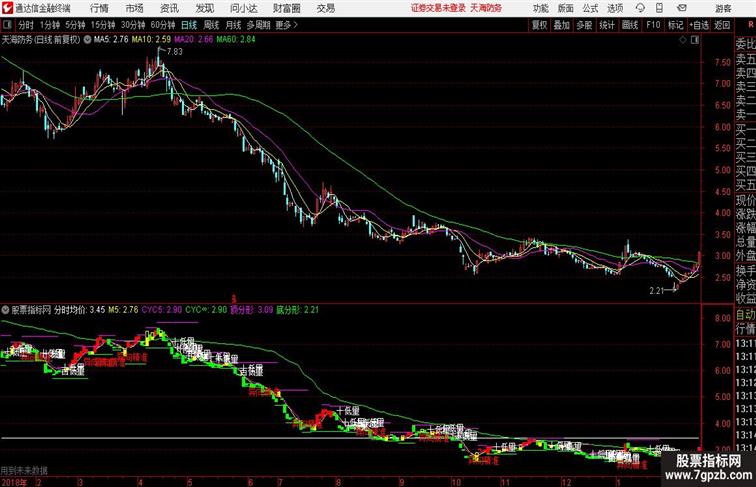Open the 版面 layout menu

point(566,8)
